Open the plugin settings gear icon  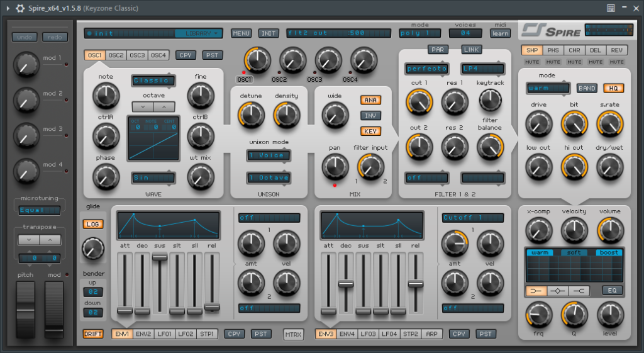[19, 8]
